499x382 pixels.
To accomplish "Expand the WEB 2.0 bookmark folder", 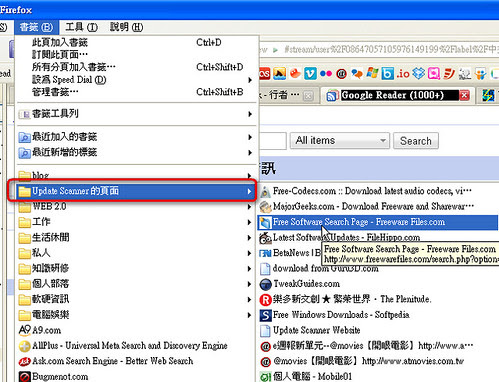I will 137,207.
